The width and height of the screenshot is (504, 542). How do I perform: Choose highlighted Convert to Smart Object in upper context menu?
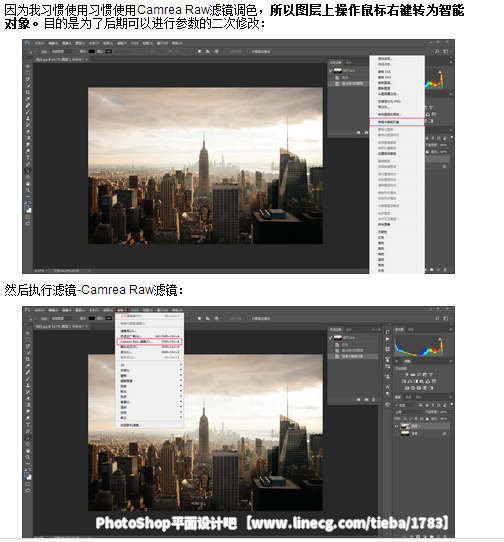pos(396,122)
